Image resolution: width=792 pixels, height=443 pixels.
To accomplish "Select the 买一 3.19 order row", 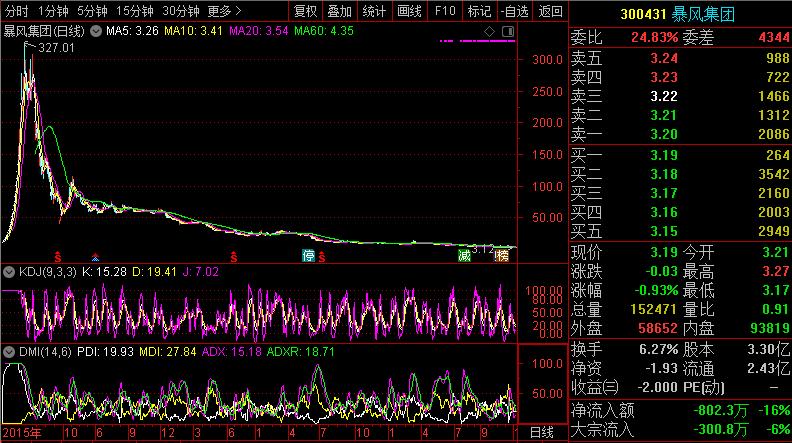I will (680, 155).
